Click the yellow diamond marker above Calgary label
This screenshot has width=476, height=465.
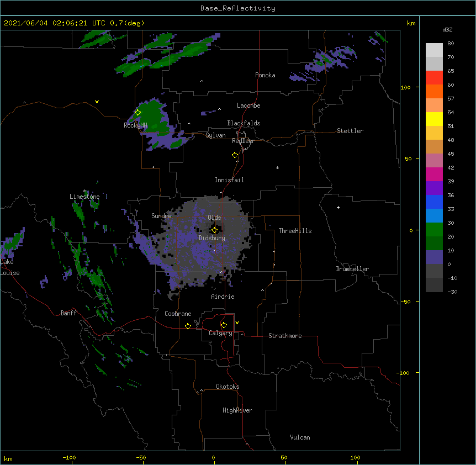[224, 325]
